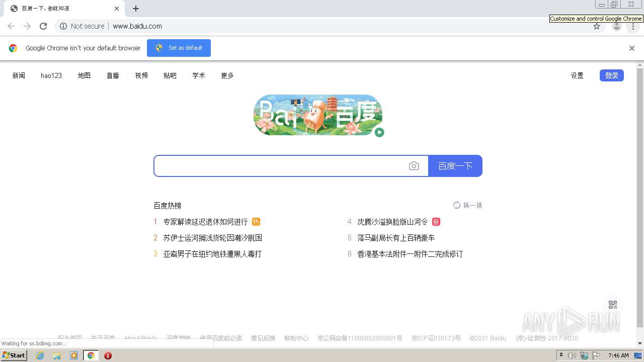Click 百度一下 search button
Viewport: 644px width, 362px height.
[455, 166]
